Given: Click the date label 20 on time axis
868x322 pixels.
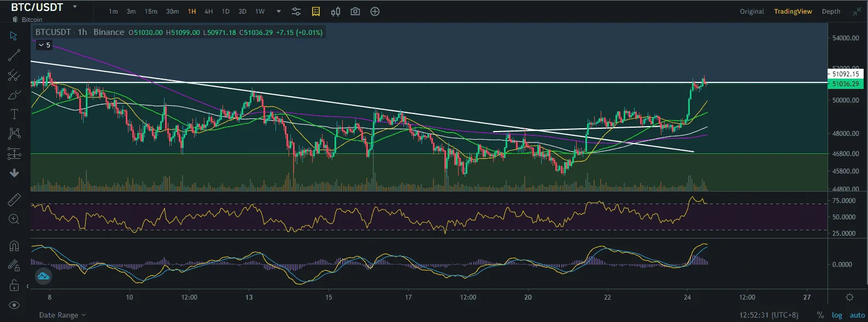Looking at the screenshot, I should pyautogui.click(x=528, y=297).
